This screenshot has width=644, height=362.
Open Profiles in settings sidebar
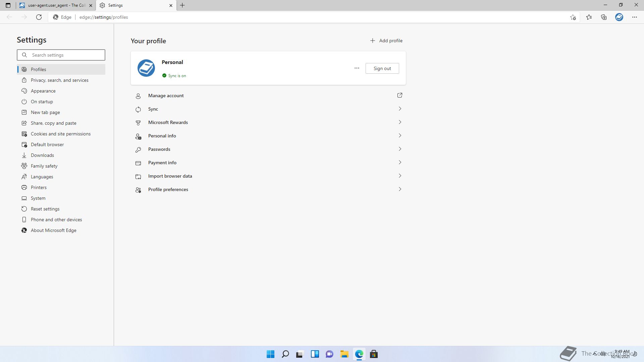(61, 69)
